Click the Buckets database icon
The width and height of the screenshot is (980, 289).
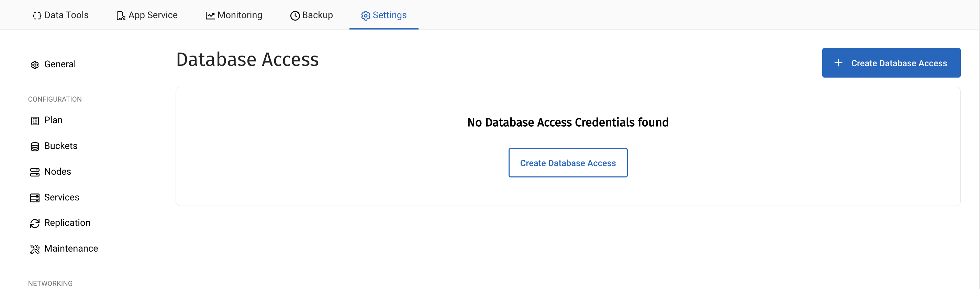click(35, 147)
